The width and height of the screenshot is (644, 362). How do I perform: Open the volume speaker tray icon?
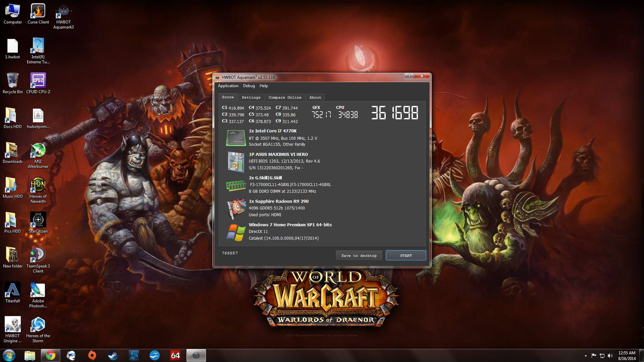coord(610,356)
